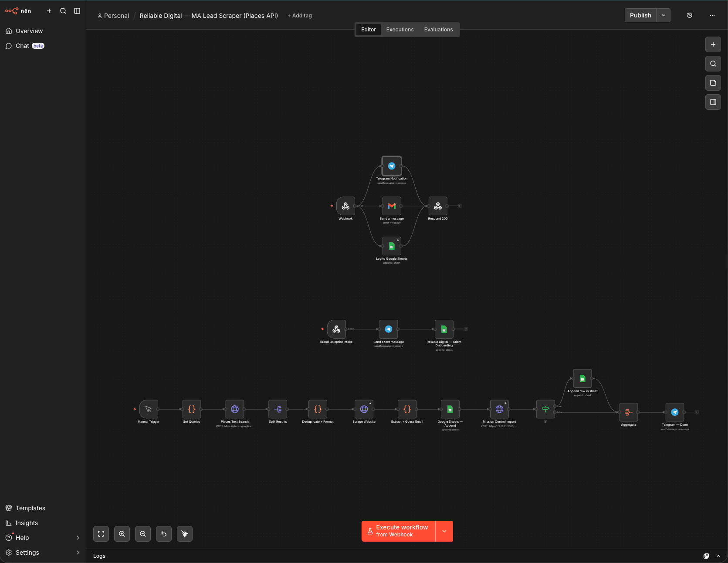The width and height of the screenshot is (728, 563).
Task: Switch to the Evaluations tab
Action: (438, 30)
